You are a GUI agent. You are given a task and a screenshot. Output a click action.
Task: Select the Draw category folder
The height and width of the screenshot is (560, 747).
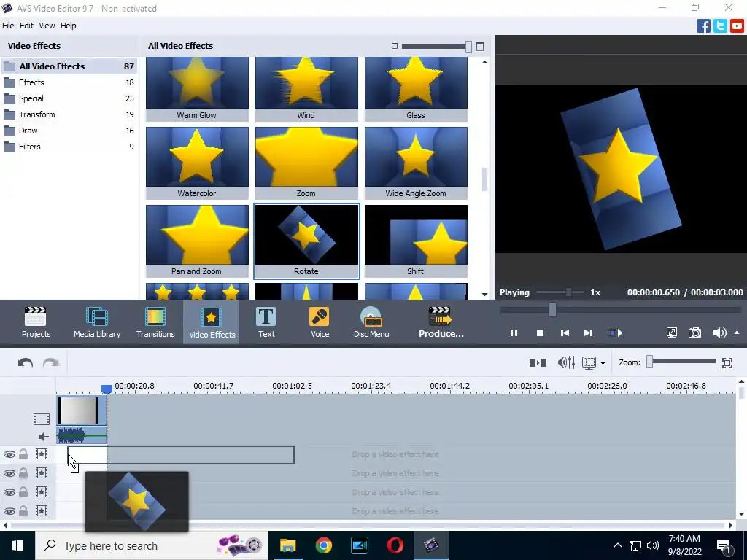click(x=69, y=131)
